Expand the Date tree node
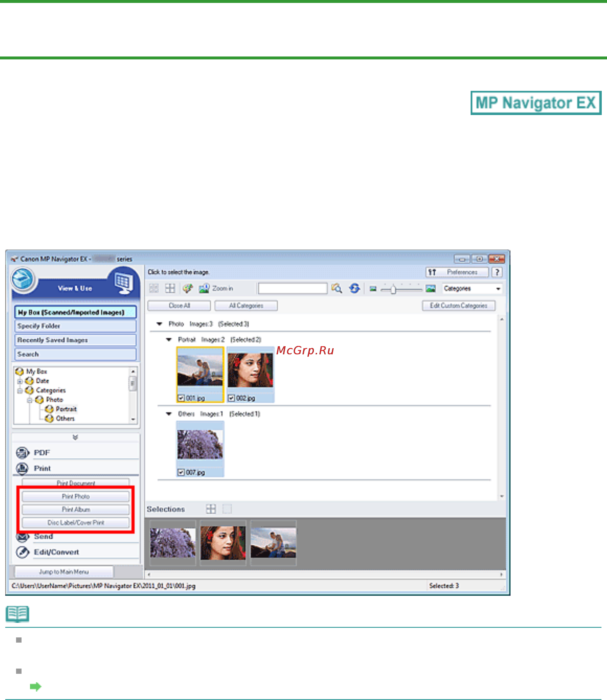Viewport: 607px width, 700px height. [x=20, y=381]
